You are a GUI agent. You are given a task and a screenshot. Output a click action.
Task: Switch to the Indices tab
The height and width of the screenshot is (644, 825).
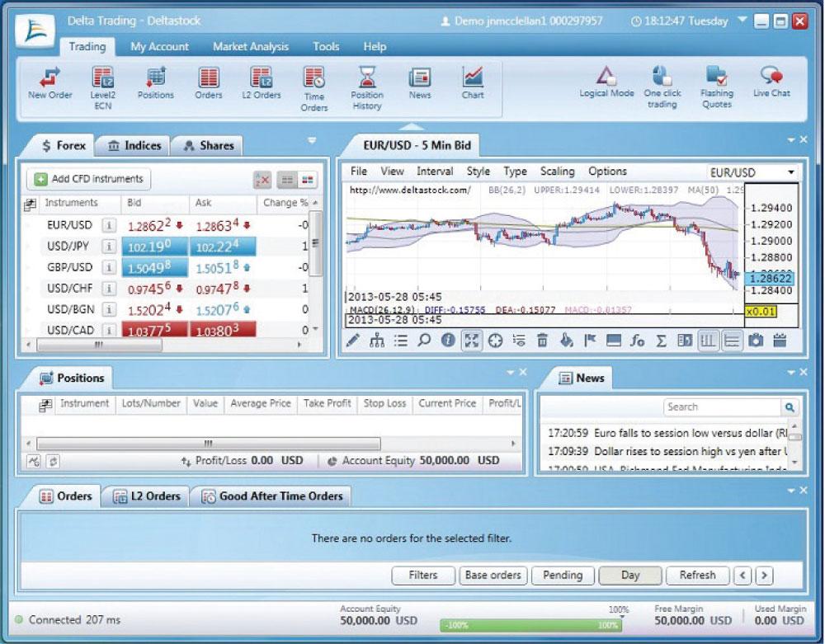(134, 146)
